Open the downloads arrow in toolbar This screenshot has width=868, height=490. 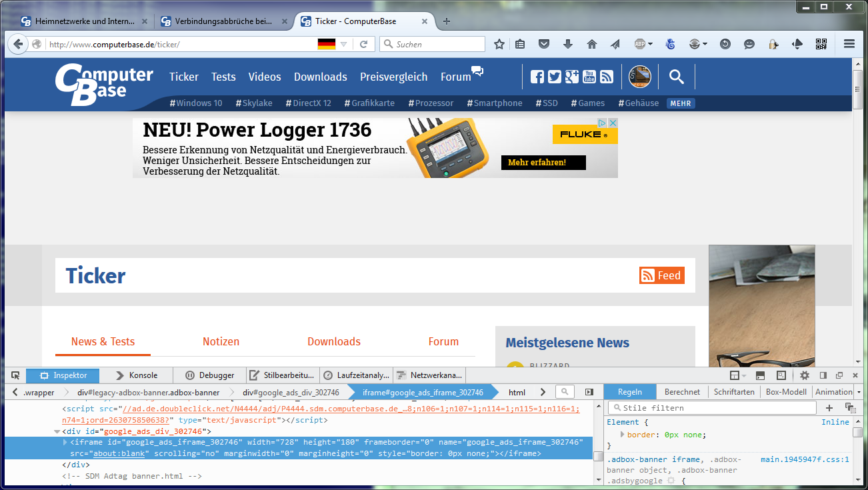[568, 45]
